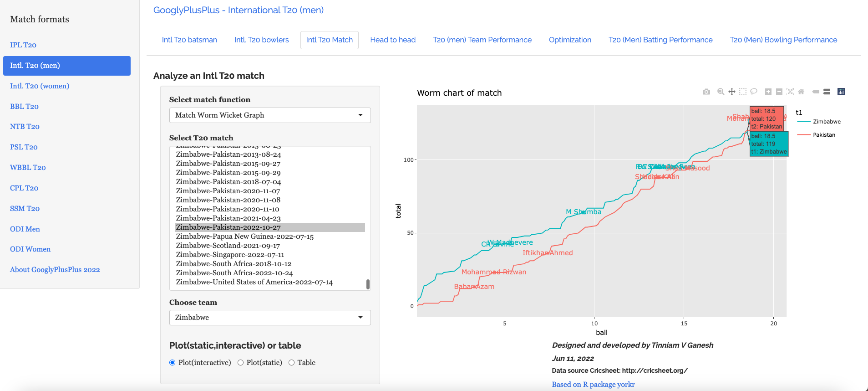Open the Optimization tab
868x391 pixels.
click(570, 40)
